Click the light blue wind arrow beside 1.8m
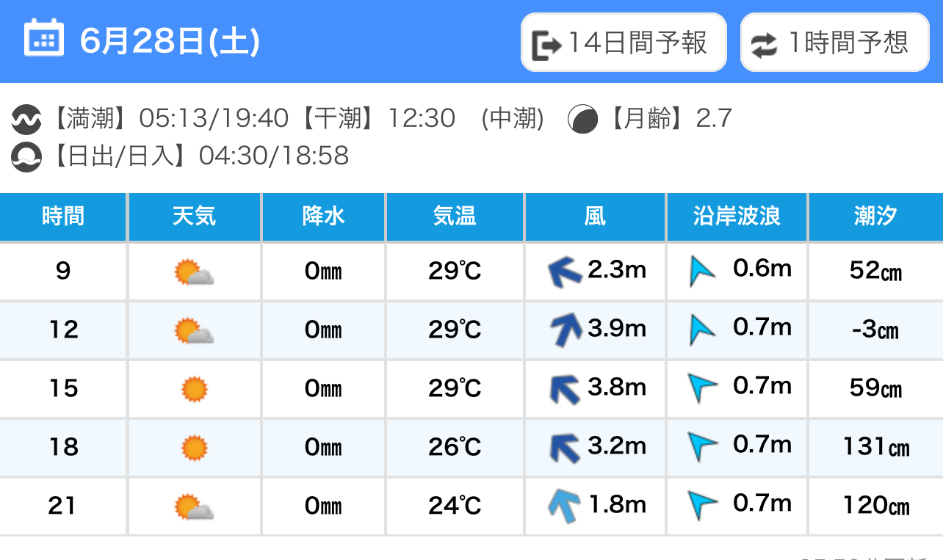The width and height of the screenshot is (943, 560). (565, 506)
